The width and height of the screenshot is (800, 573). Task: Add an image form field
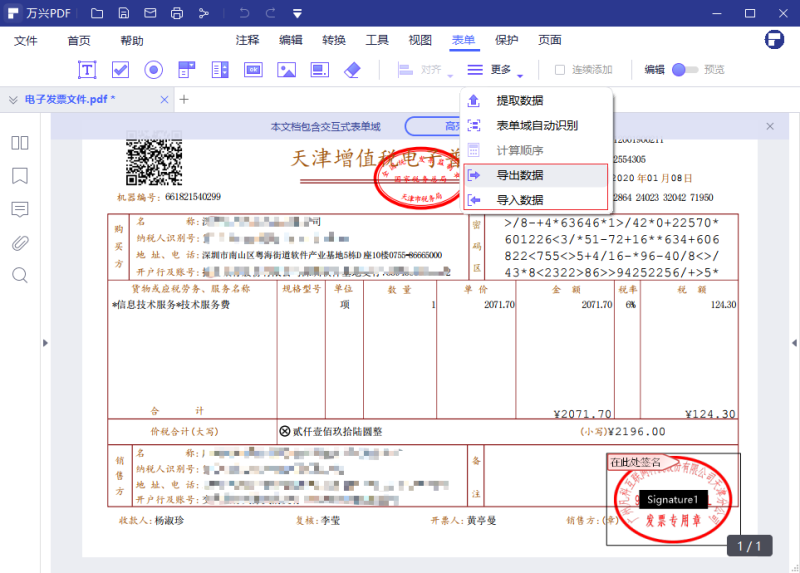(286, 69)
